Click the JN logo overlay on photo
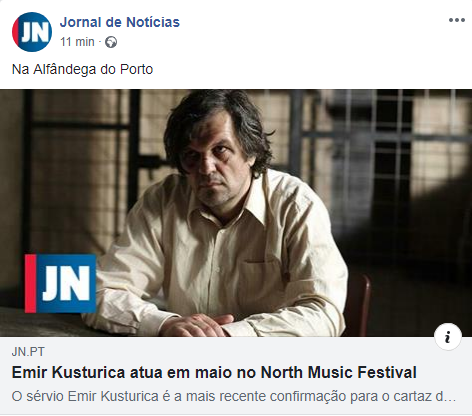472x416 pixels. 60,284
